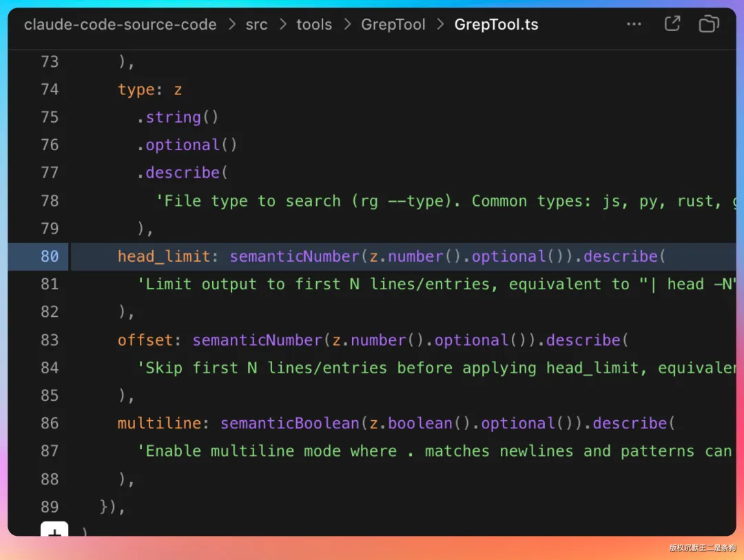The height and width of the screenshot is (560, 744).
Task: Expand chevron after claude-code-source-code
Action: tap(231, 24)
